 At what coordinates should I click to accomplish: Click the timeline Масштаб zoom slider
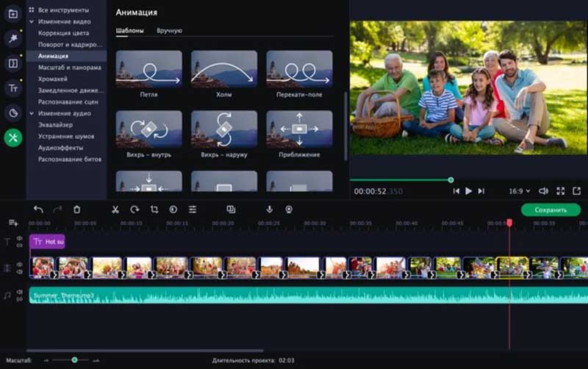(74, 360)
